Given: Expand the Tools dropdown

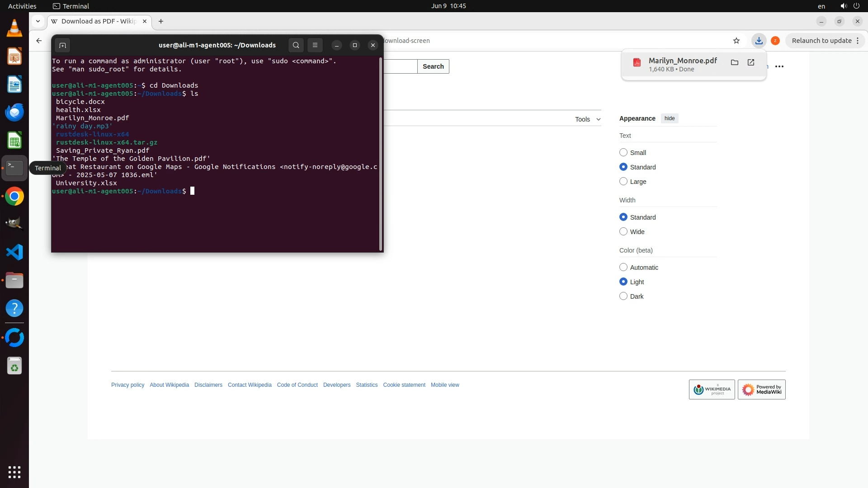Looking at the screenshot, I should (587, 119).
